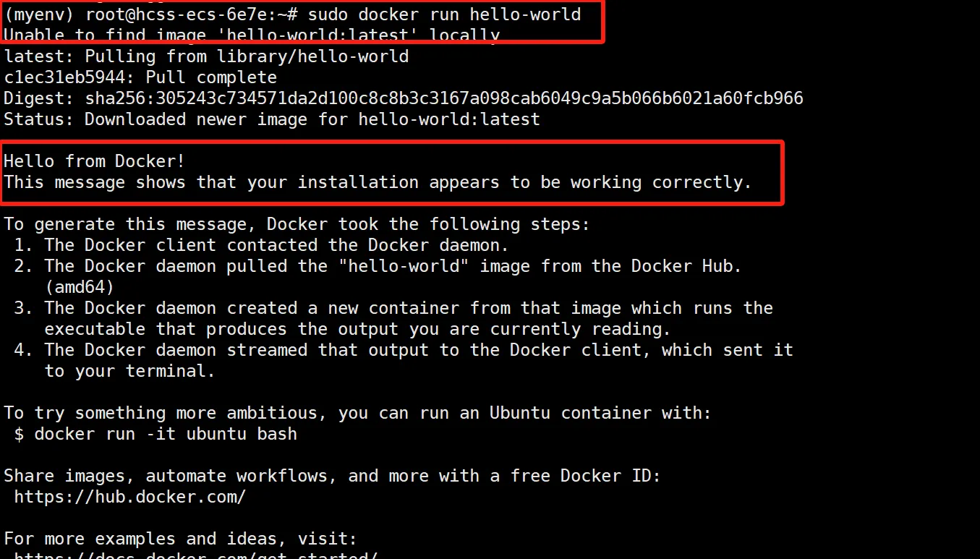The width and height of the screenshot is (980, 559).
Task: Click the "To try something more ambitious" line
Action: (357, 413)
